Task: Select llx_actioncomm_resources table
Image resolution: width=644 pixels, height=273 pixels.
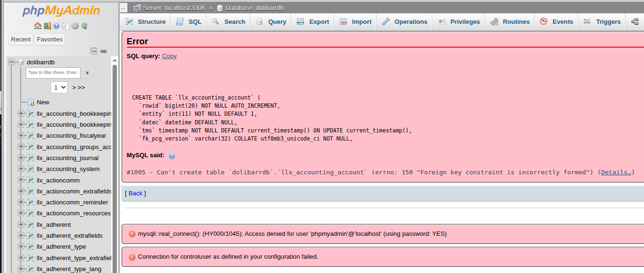Action: (73, 213)
